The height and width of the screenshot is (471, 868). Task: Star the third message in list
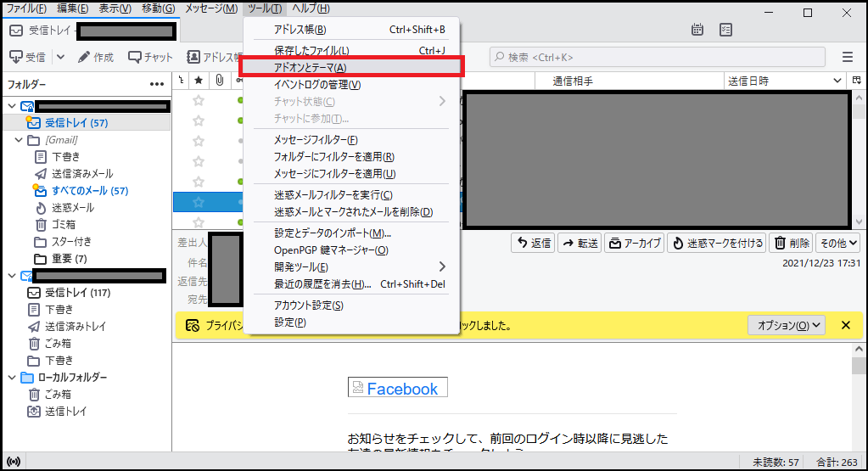coord(199,141)
